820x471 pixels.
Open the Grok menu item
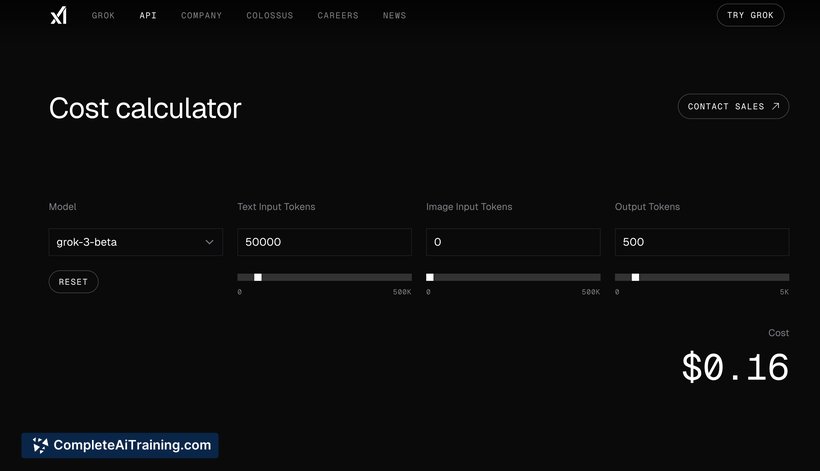point(103,16)
